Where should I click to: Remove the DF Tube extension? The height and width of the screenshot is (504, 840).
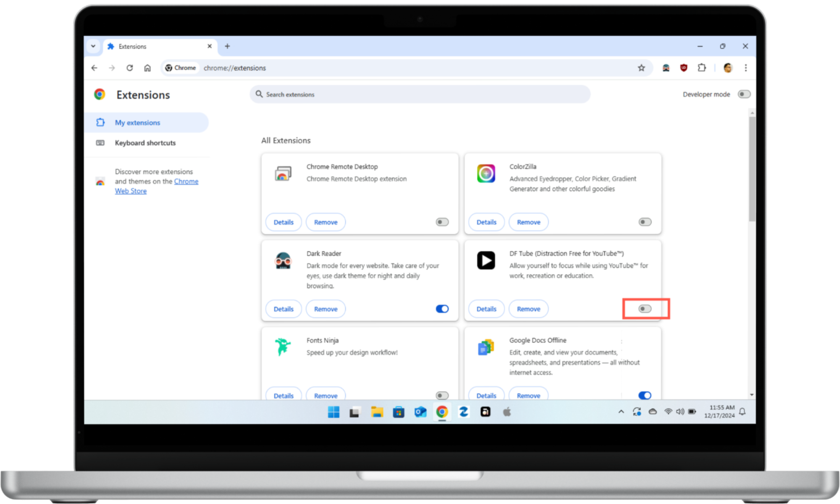pos(529,309)
